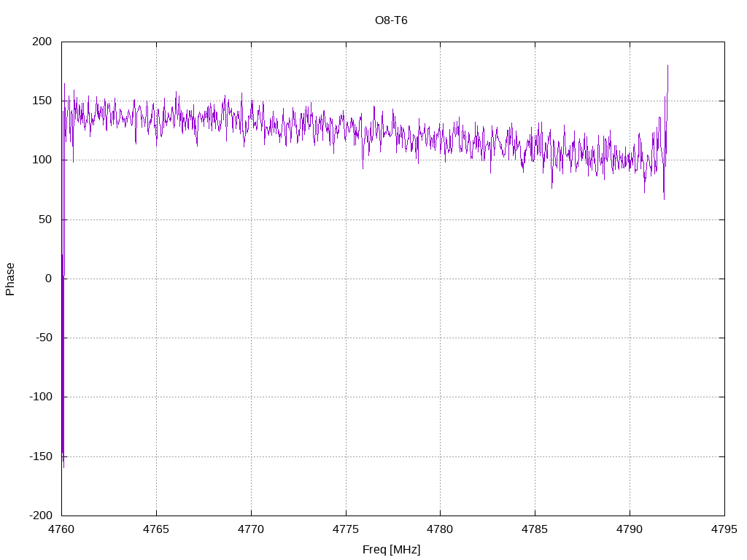Click x-axis tick label 4775
The width and height of the screenshot is (747, 560).
(346, 529)
